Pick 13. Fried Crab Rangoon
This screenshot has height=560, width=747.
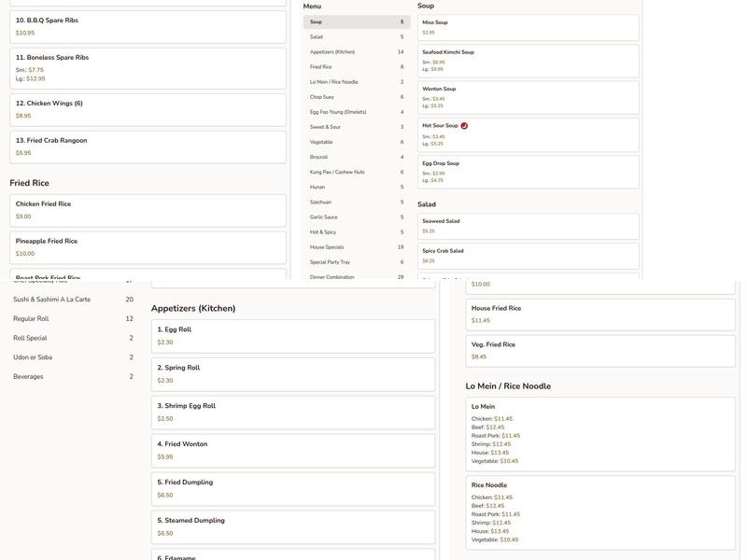coord(148,147)
